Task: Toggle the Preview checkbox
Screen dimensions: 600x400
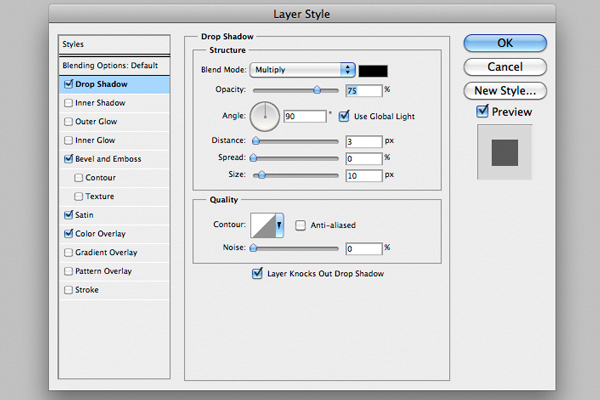Action: click(482, 112)
